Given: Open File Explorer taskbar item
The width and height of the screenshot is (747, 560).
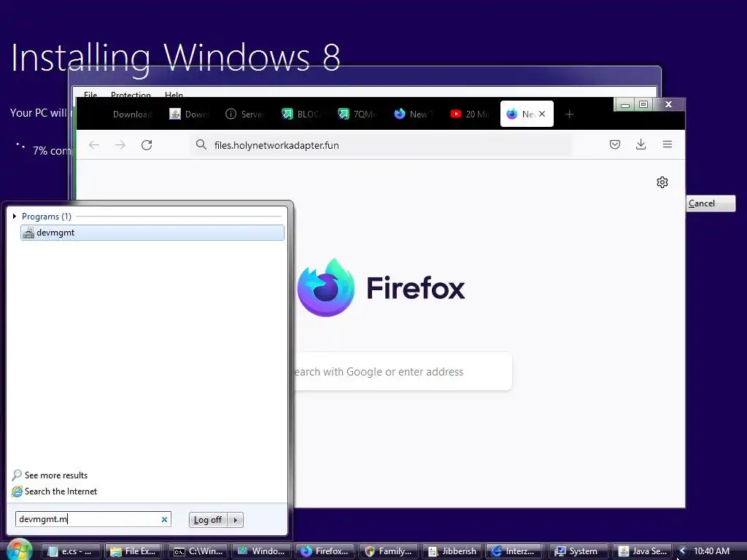Looking at the screenshot, I should (134, 551).
